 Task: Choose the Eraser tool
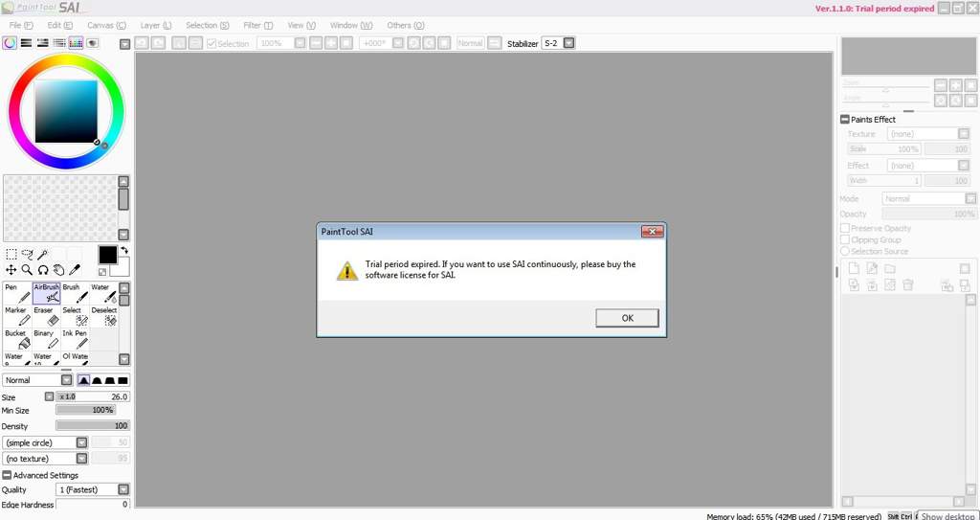pyautogui.click(x=47, y=316)
